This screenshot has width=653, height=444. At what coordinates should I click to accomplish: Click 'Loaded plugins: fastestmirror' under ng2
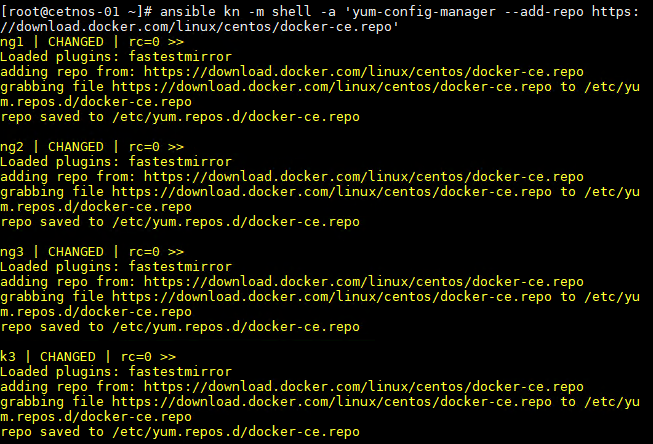tap(116, 161)
